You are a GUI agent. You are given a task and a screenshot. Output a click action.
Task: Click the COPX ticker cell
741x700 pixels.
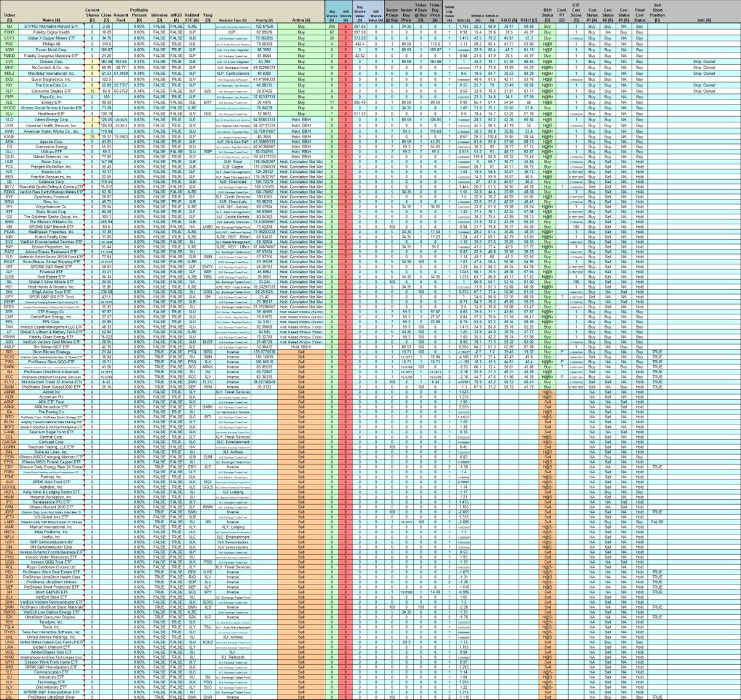(9, 38)
